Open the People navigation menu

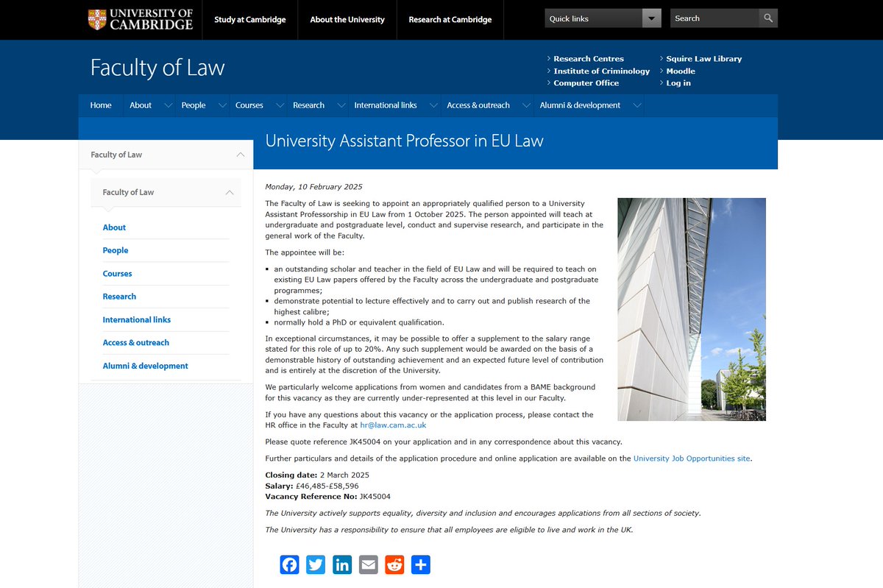(194, 105)
